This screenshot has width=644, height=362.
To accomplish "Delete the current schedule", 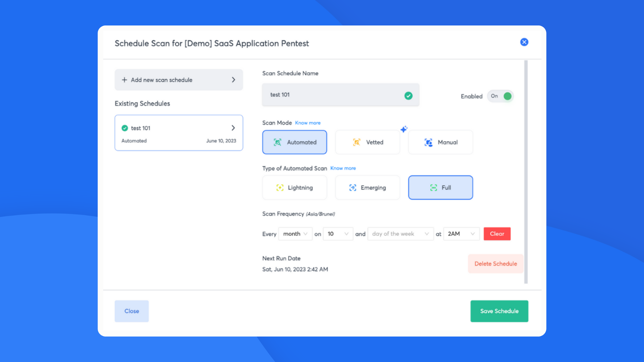I will (x=496, y=263).
